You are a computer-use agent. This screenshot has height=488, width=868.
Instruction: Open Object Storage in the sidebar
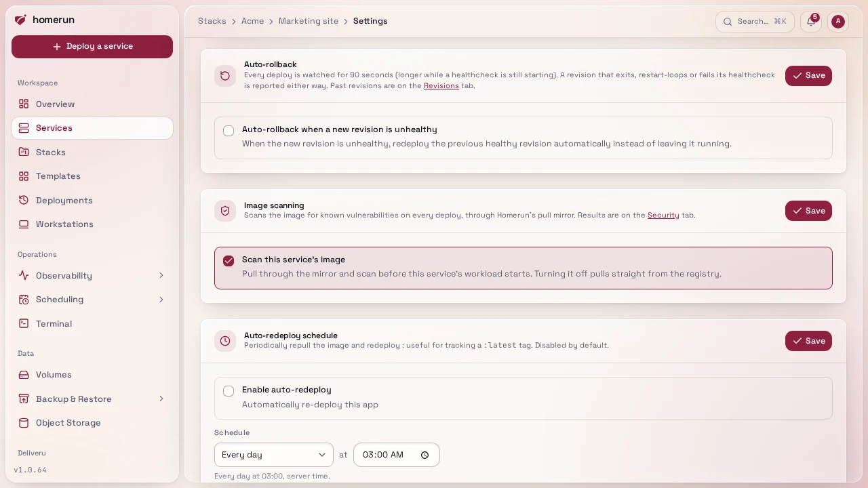point(92,423)
